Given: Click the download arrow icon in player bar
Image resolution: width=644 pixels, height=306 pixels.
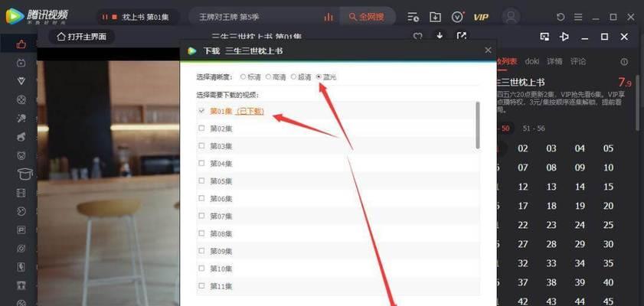Looking at the screenshot, I should pyautogui.click(x=440, y=36).
